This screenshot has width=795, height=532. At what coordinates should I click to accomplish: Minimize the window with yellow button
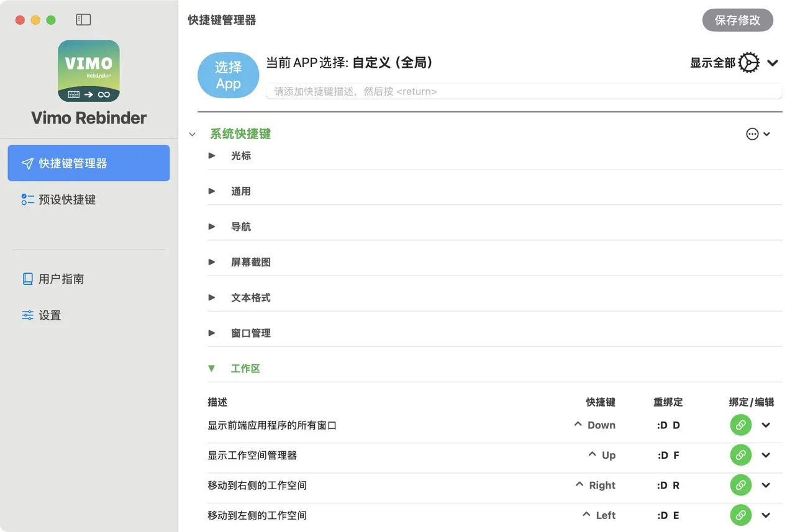pyautogui.click(x=35, y=20)
